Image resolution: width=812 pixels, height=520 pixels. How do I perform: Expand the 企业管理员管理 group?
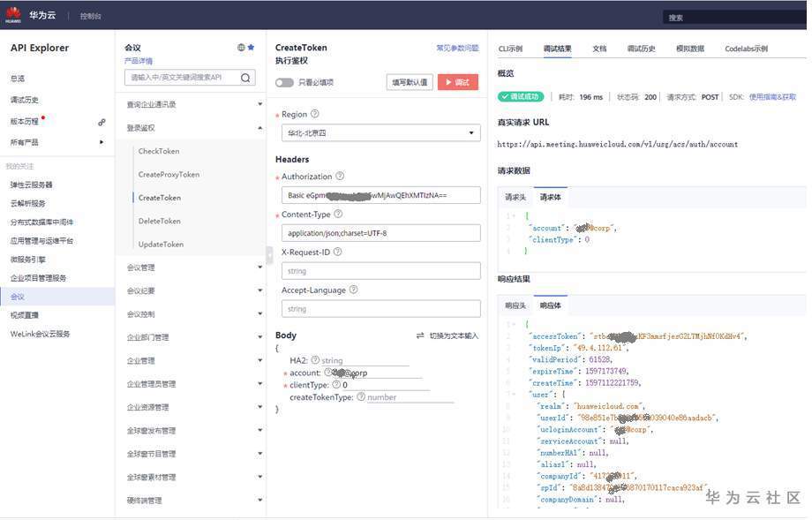click(x=260, y=384)
